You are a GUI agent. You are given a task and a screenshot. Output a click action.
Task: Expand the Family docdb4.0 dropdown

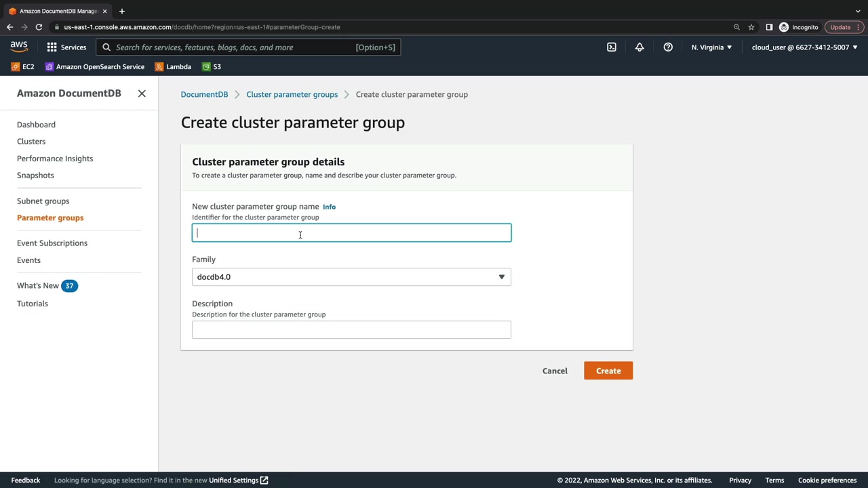coord(351,277)
